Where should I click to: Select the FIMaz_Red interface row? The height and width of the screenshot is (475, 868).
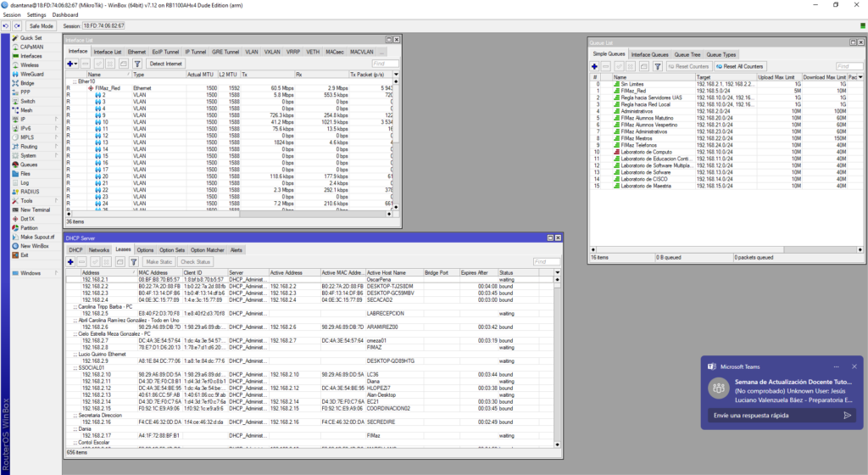pos(229,88)
